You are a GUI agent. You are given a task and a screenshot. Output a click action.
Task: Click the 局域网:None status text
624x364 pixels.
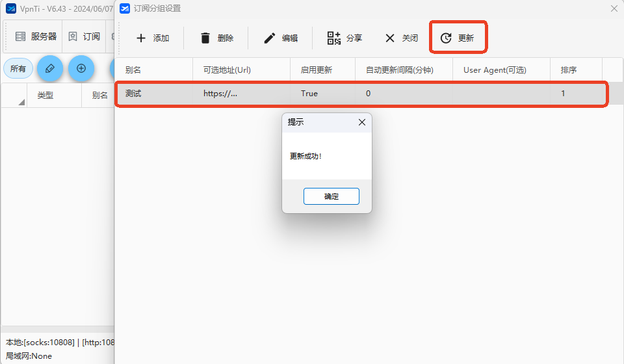pyautogui.click(x=29, y=356)
